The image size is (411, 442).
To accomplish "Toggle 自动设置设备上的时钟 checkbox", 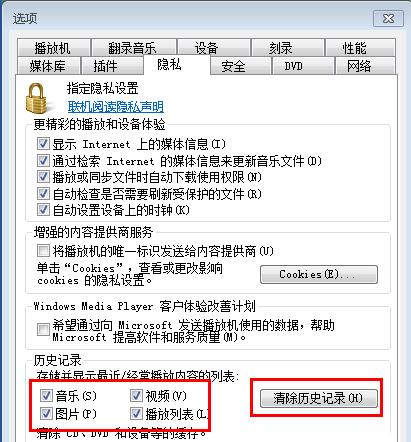I will [43, 210].
